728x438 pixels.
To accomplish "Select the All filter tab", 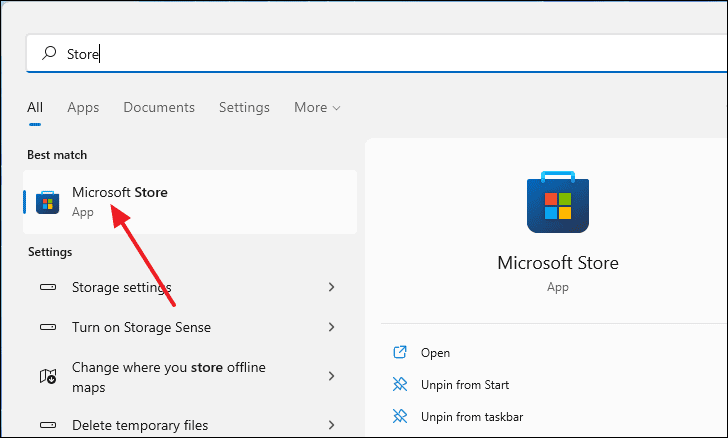I will point(35,107).
